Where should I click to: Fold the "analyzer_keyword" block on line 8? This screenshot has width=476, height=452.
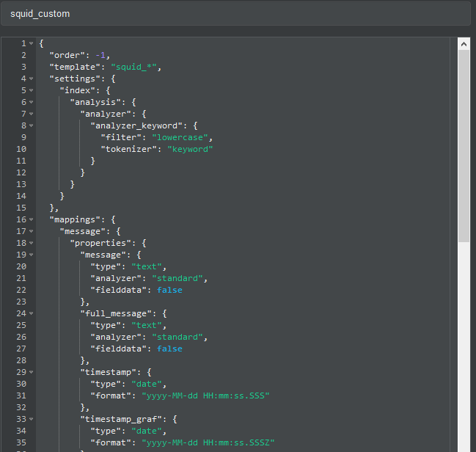tap(32, 125)
